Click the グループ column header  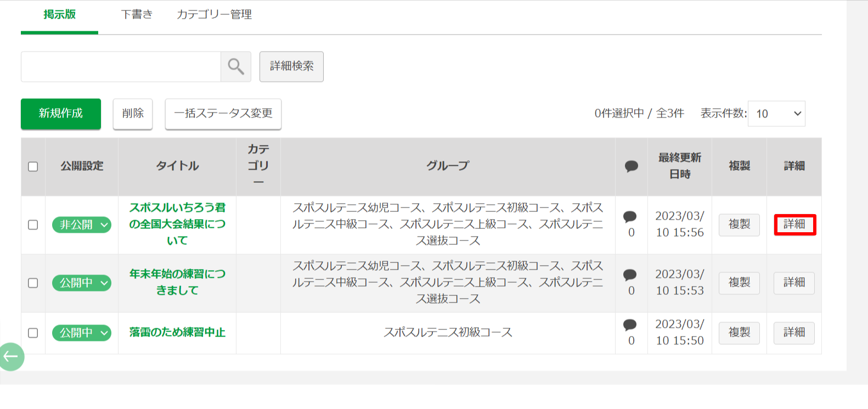click(x=448, y=166)
